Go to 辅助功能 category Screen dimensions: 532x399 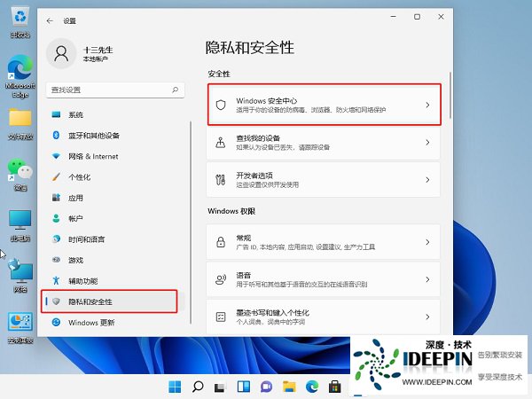(x=115, y=280)
